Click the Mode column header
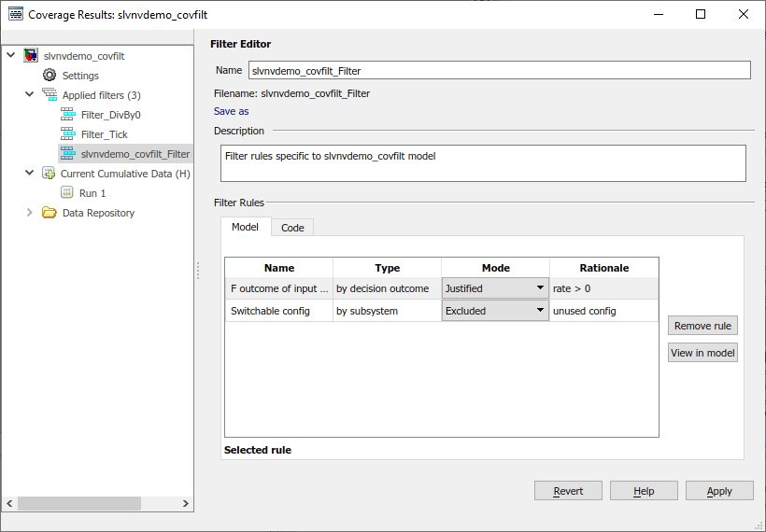Image resolution: width=766 pixels, height=532 pixels. coord(495,268)
